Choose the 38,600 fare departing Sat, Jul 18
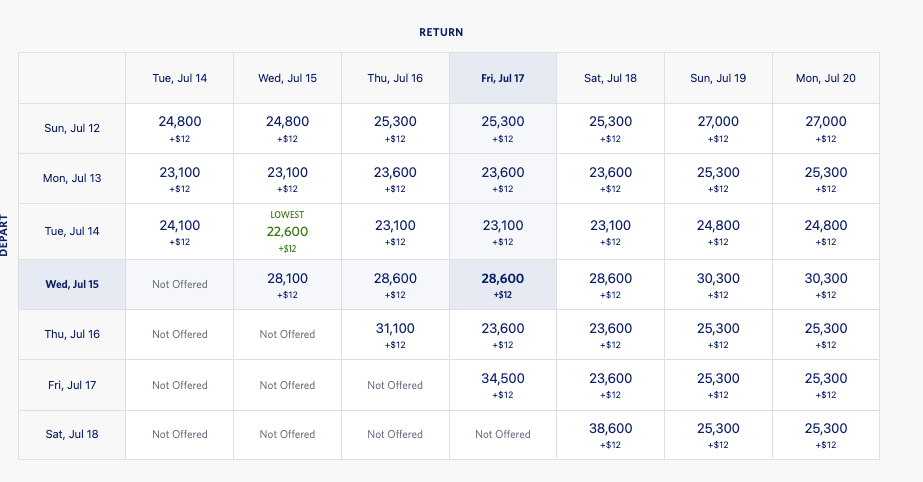 [611, 434]
